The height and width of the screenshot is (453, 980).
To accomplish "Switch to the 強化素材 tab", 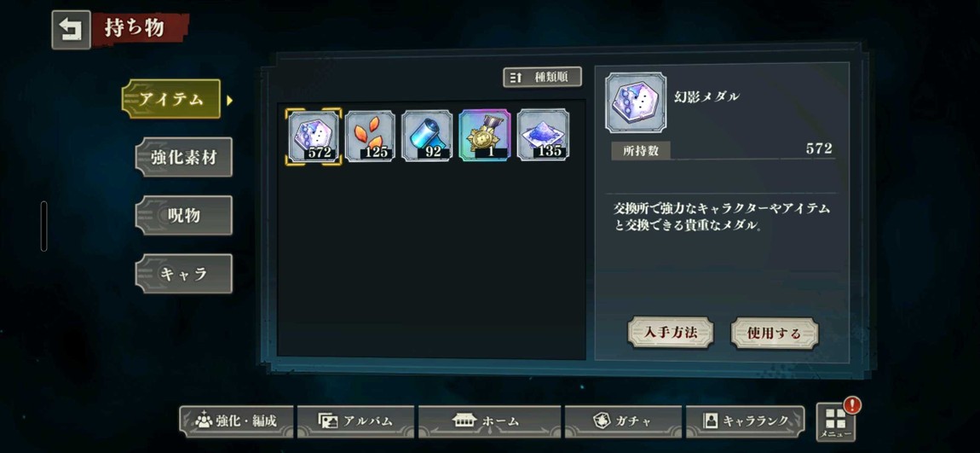I will click(184, 157).
